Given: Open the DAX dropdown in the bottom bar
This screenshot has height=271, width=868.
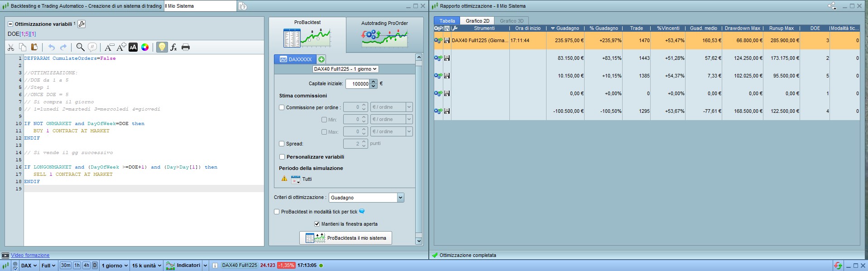Looking at the screenshot, I should [29, 266].
